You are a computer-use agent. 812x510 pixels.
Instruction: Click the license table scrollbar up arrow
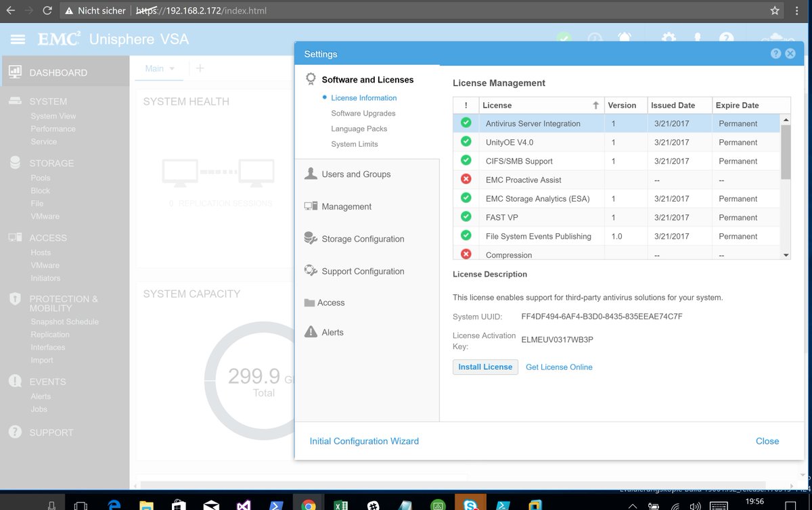786,119
